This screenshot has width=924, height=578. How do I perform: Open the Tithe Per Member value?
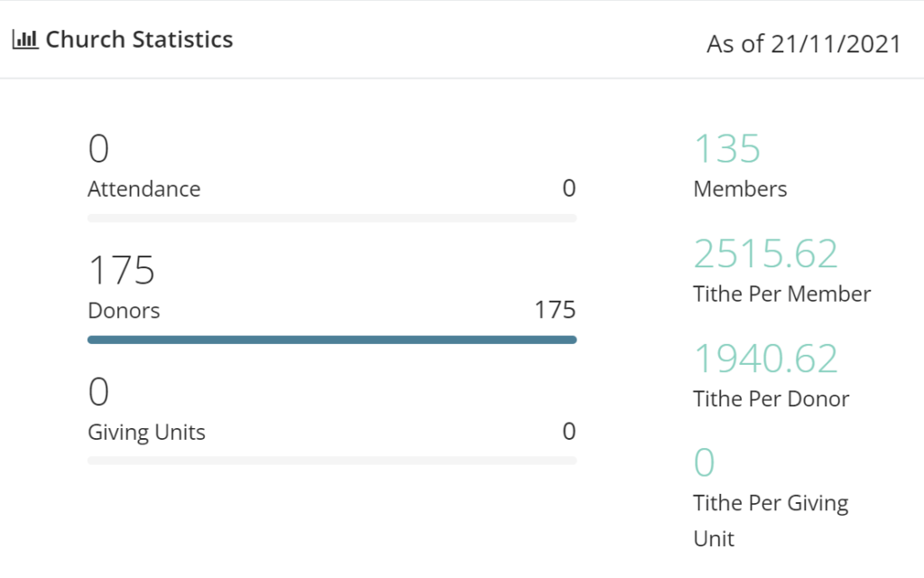pos(765,253)
